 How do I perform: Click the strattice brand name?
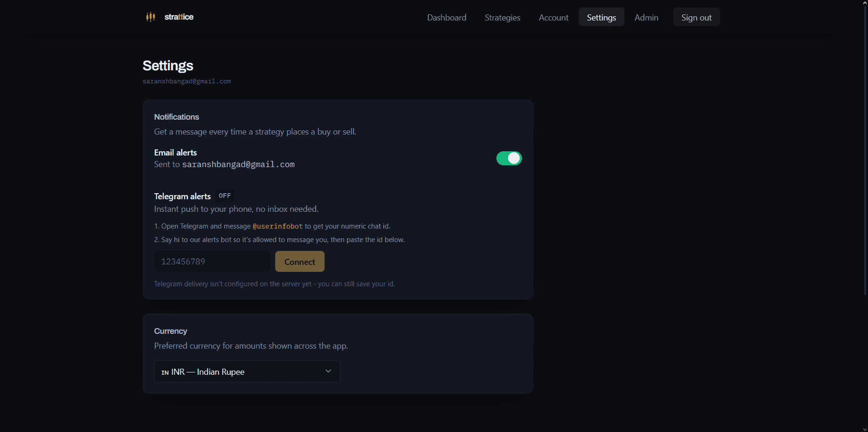[x=179, y=17]
